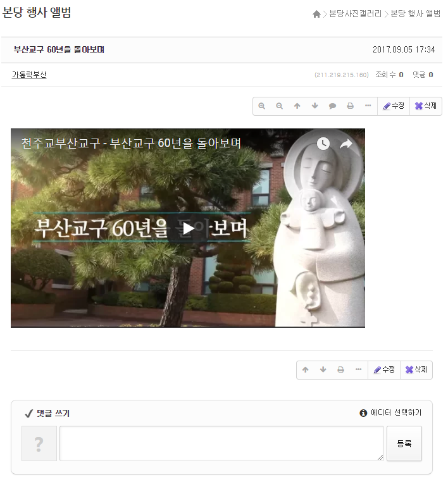Click the printer icon in top toolbar
448x477 pixels.
(x=351, y=106)
